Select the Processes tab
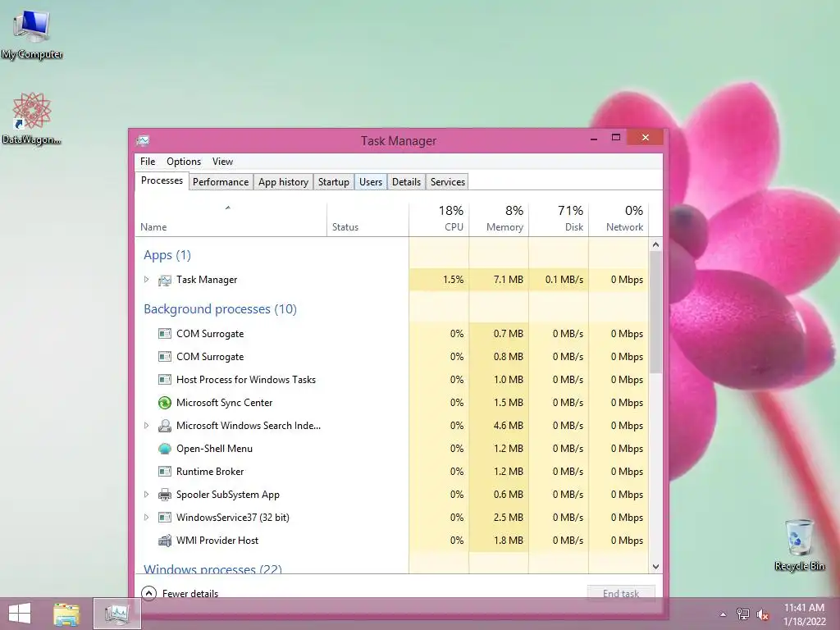The width and height of the screenshot is (840, 630). [x=162, y=180]
